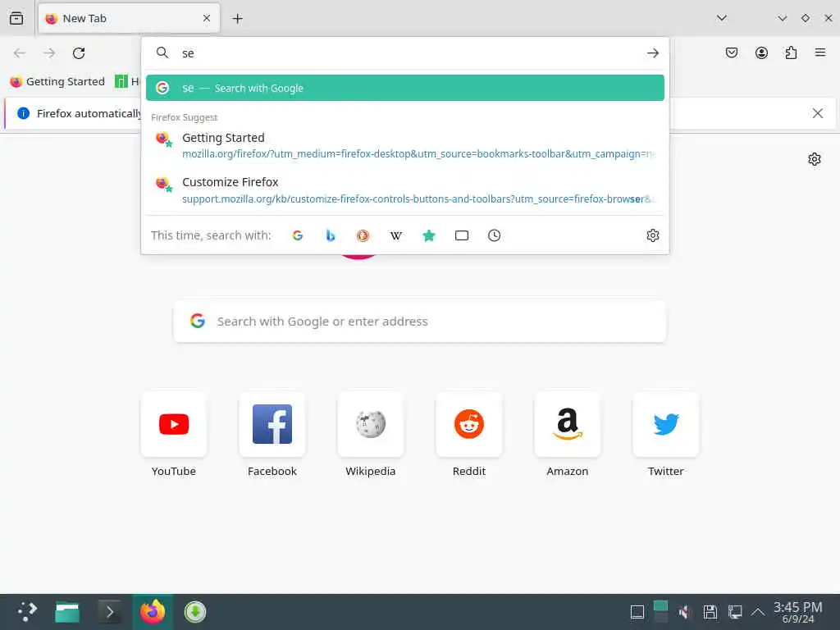Search this time in Bookmarks

(428, 235)
